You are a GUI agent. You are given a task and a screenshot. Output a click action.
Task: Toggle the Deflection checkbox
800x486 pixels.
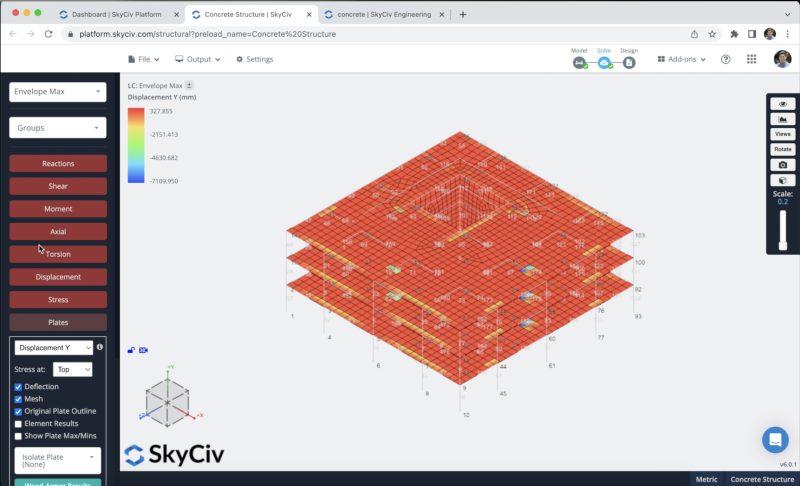click(18, 387)
